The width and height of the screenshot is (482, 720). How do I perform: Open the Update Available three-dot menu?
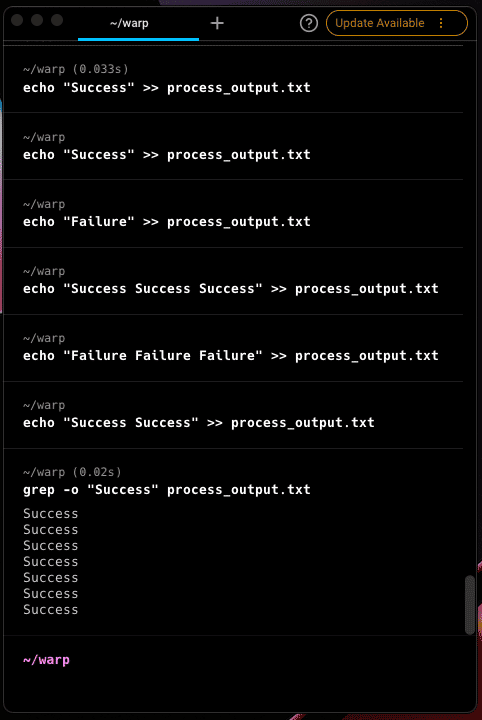coord(441,23)
